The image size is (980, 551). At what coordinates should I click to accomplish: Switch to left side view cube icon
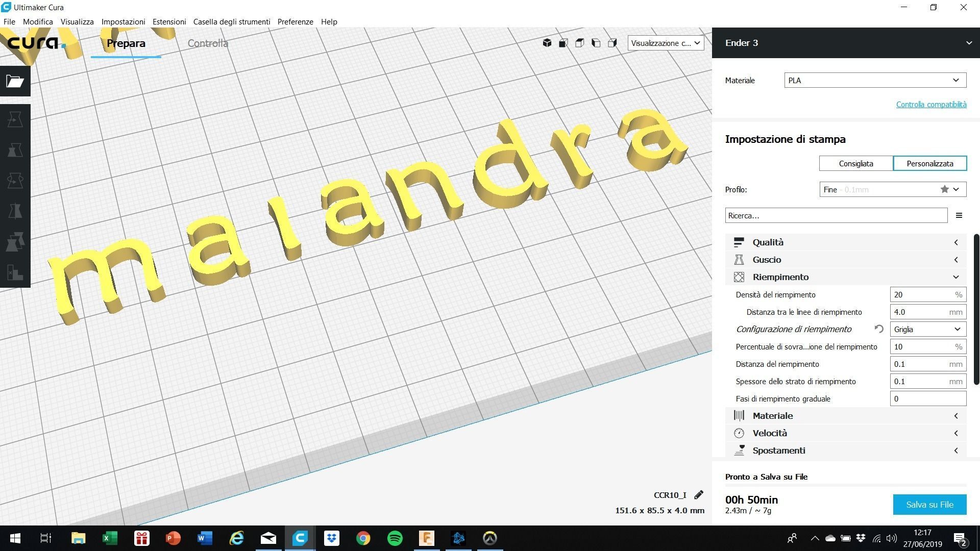coord(596,43)
